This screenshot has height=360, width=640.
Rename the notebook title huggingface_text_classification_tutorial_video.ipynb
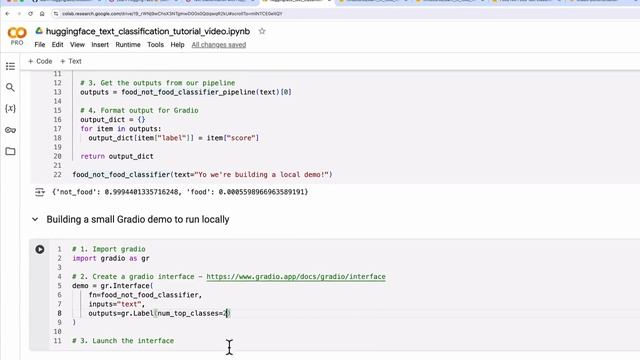click(x=148, y=31)
